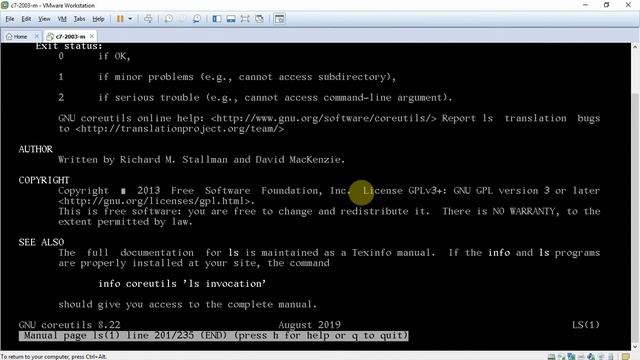Toggle the library sidebar icon
Screen dimensions: 640x360
pos(217,19)
